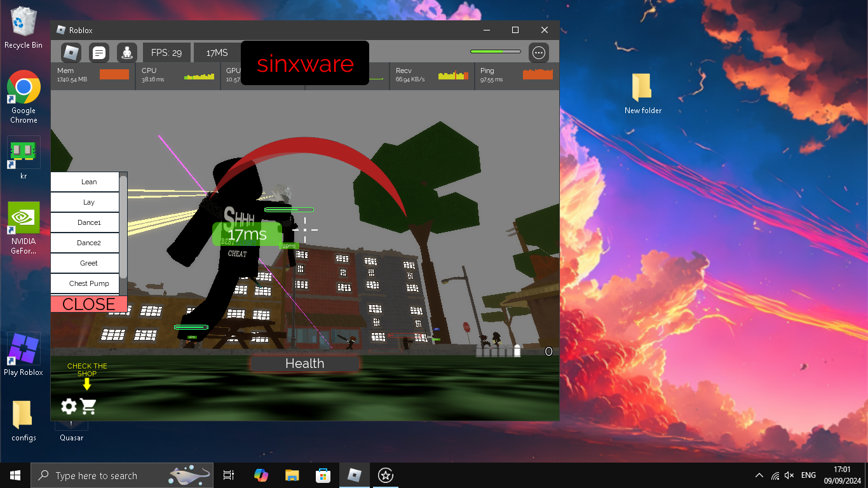The width and height of the screenshot is (868, 488).
Task: Open the Roblox chat icon
Action: click(99, 53)
